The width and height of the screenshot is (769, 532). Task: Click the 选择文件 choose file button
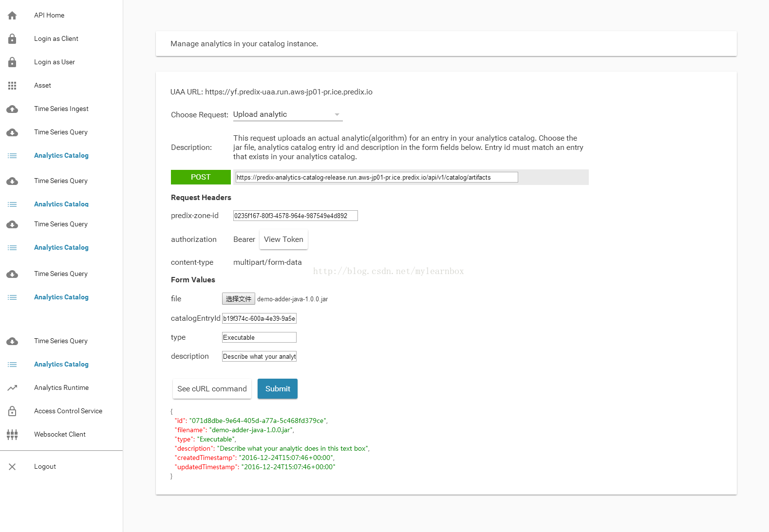click(x=239, y=299)
